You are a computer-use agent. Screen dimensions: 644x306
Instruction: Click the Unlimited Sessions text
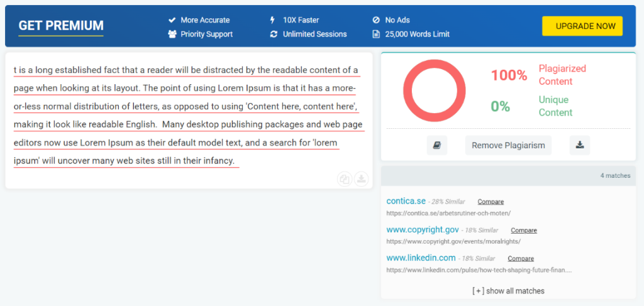coord(314,34)
